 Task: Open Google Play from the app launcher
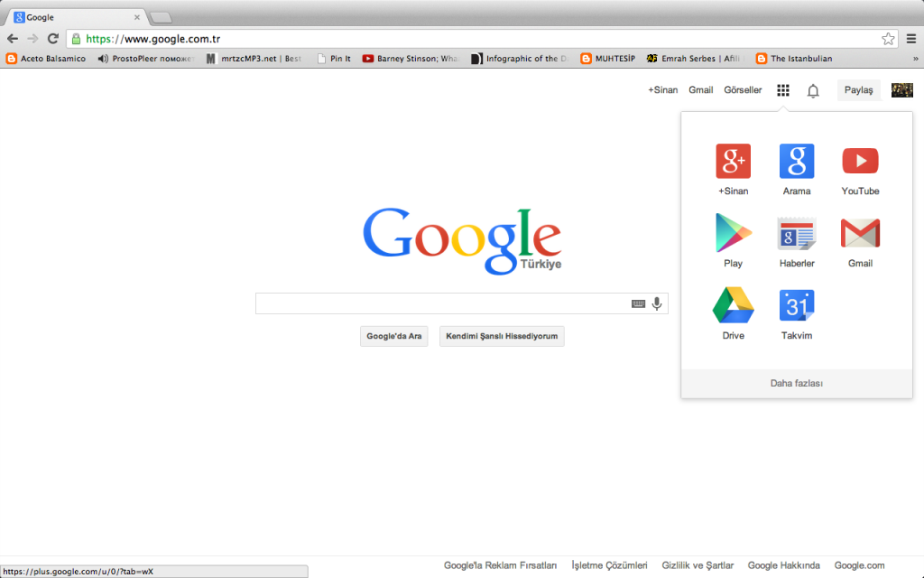click(x=733, y=234)
